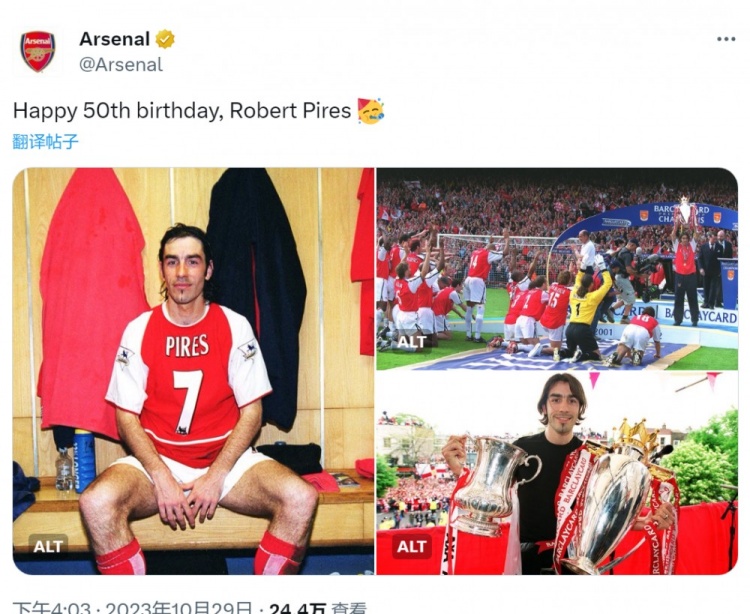Show ALT text on the team celebration photo
Screen dimensions: 750x614
pyautogui.click(x=411, y=341)
